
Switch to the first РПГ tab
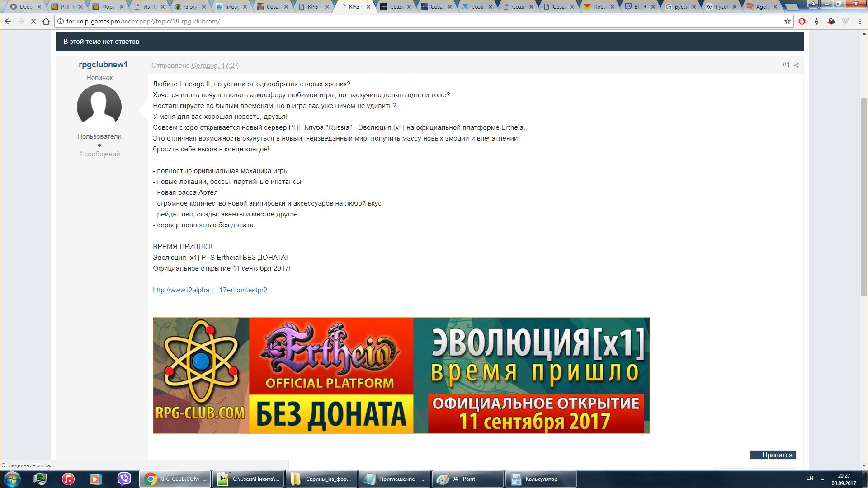click(66, 7)
